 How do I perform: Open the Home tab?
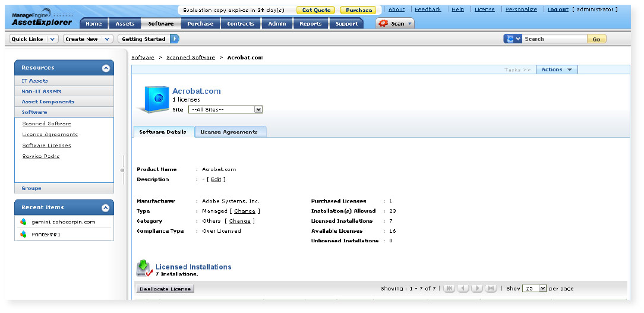[94, 24]
